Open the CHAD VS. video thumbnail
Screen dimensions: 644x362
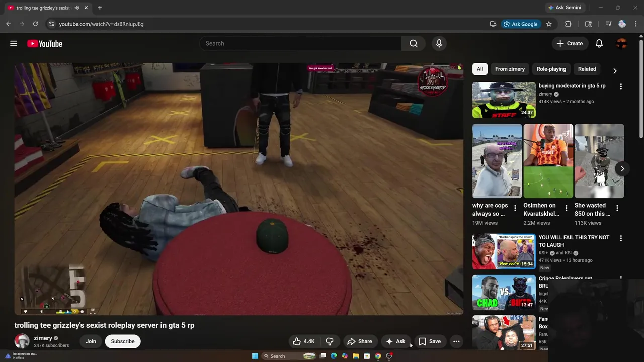[504, 292]
